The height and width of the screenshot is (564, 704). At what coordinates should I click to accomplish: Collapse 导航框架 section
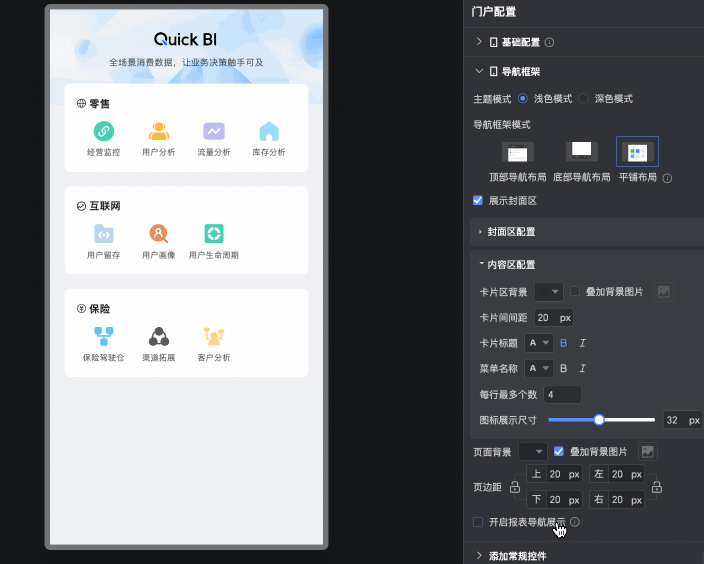[480, 71]
